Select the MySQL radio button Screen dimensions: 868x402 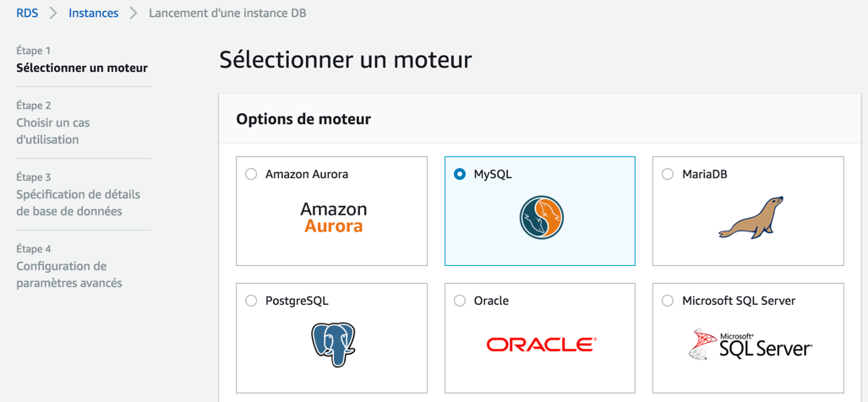[x=460, y=174]
